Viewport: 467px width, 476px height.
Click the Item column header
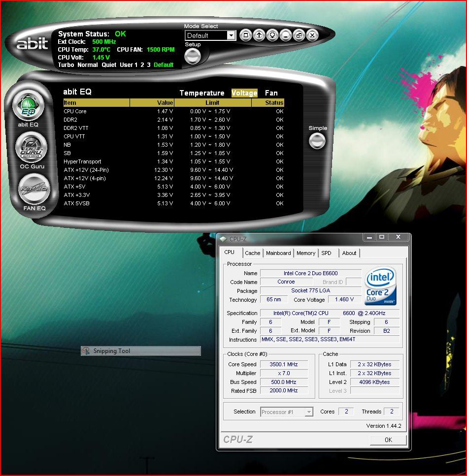pyautogui.click(x=97, y=102)
